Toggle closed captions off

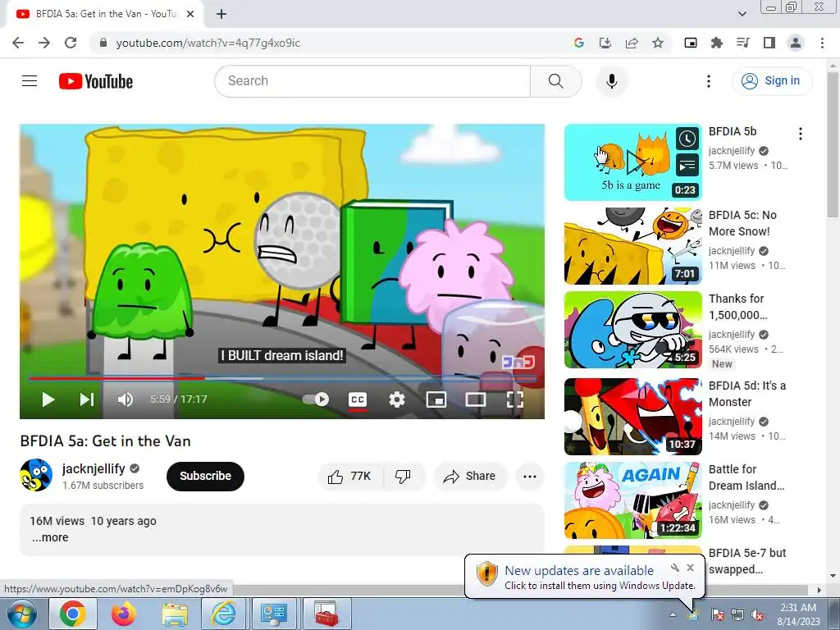pos(358,399)
